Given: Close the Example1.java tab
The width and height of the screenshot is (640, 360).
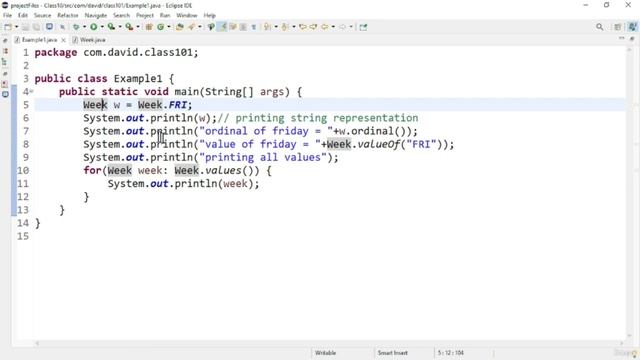Looking at the screenshot, I should click(x=63, y=40).
